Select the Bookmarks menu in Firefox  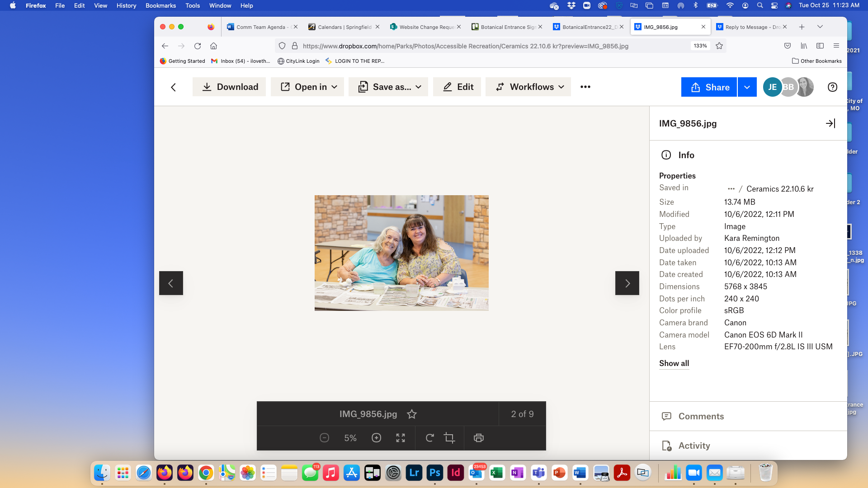(x=160, y=5)
